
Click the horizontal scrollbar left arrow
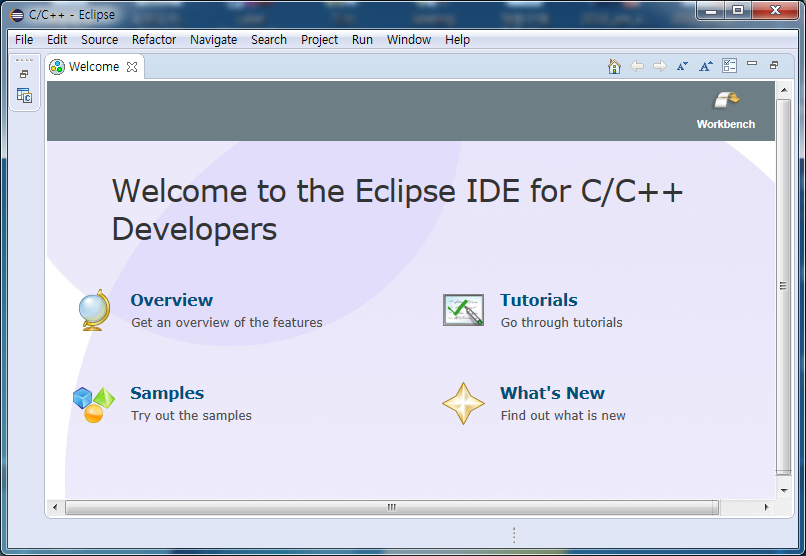point(55,508)
